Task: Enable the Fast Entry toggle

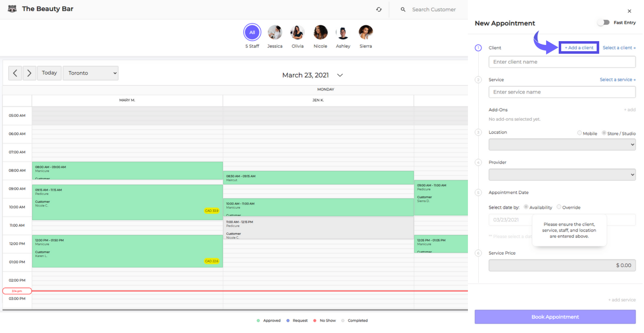Action: 604,23
